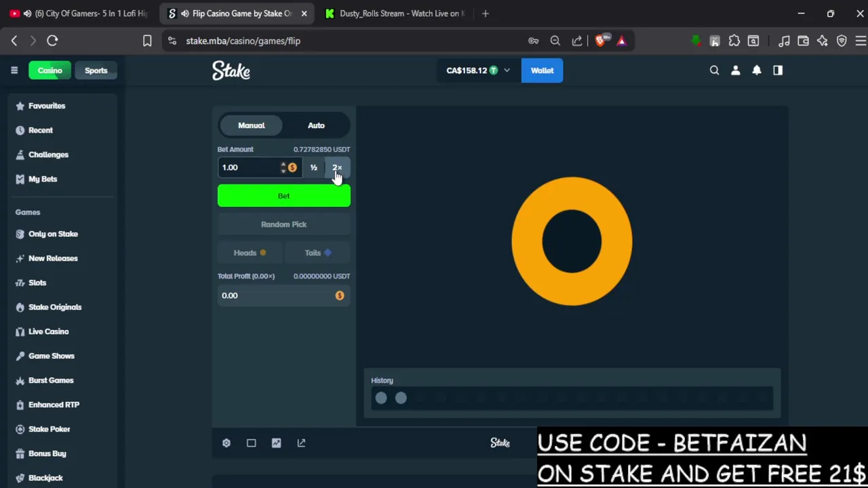Select the Sports section toggle

96,70
